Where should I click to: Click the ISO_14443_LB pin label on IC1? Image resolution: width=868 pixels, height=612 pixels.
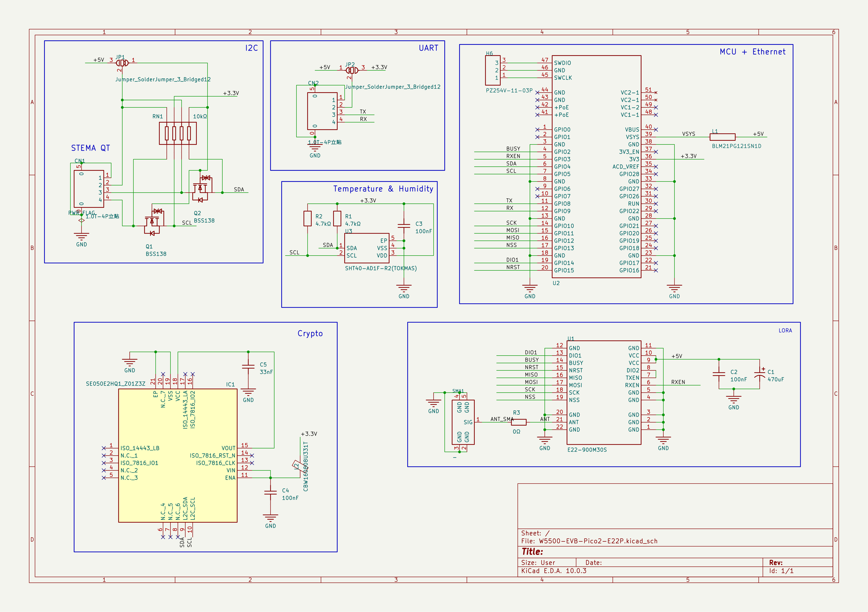(140, 448)
